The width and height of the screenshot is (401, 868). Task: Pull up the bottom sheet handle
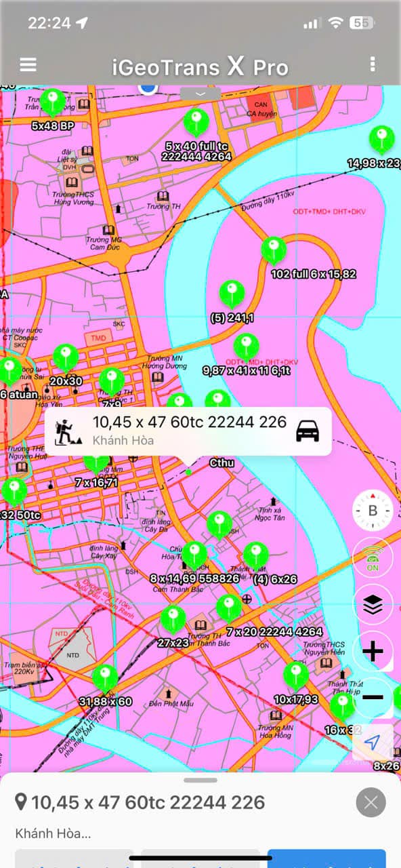tap(200, 781)
